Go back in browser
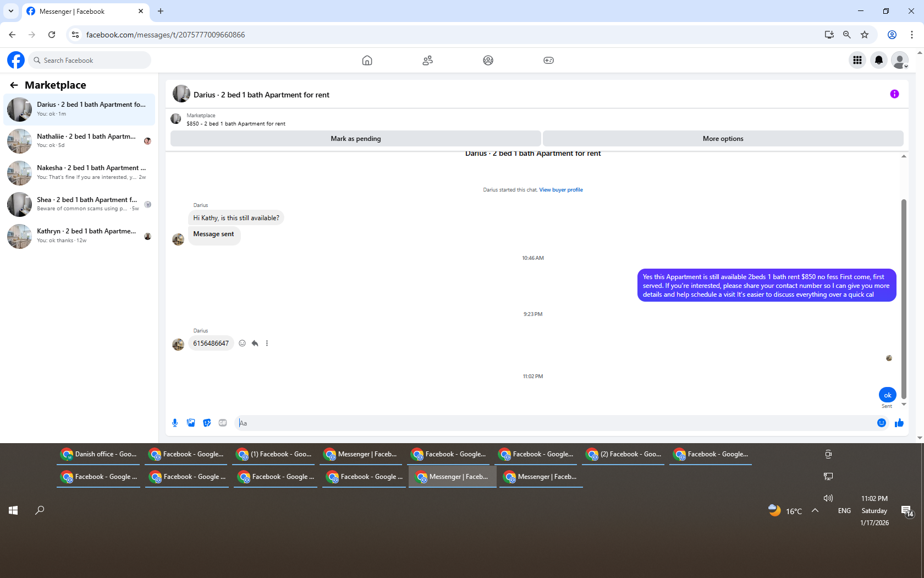 click(x=12, y=35)
